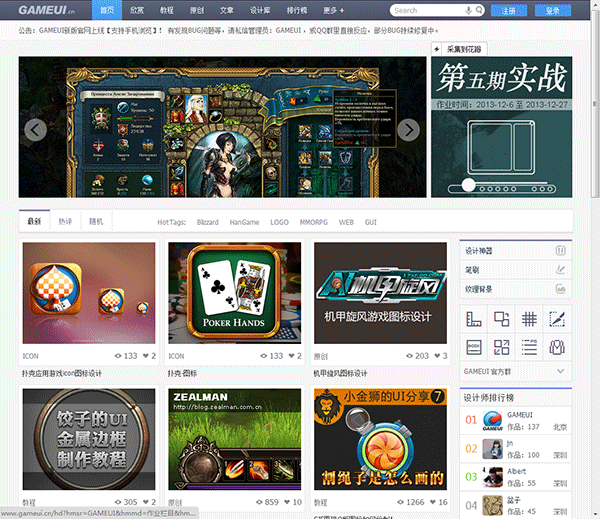Viewport: 600px width, 519px height.
Task: Click the magnifier search icon
Action: coord(479,10)
